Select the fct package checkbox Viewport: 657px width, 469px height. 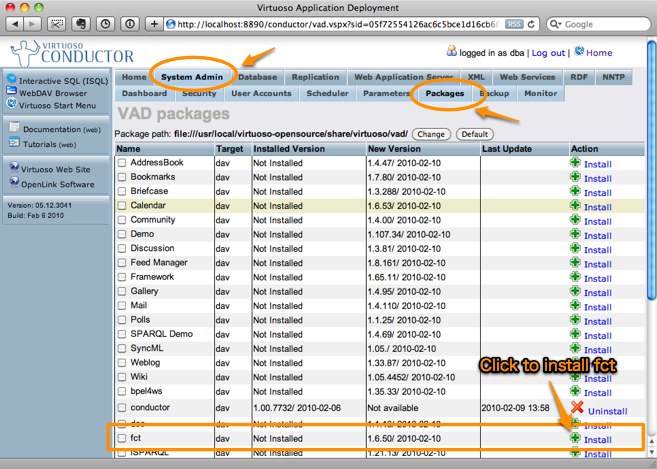122,439
